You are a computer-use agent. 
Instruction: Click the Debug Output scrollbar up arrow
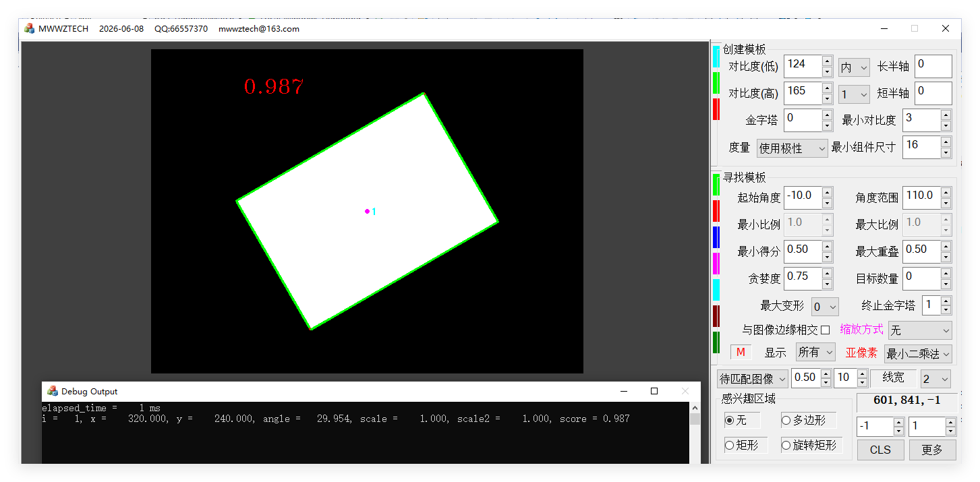(x=695, y=408)
